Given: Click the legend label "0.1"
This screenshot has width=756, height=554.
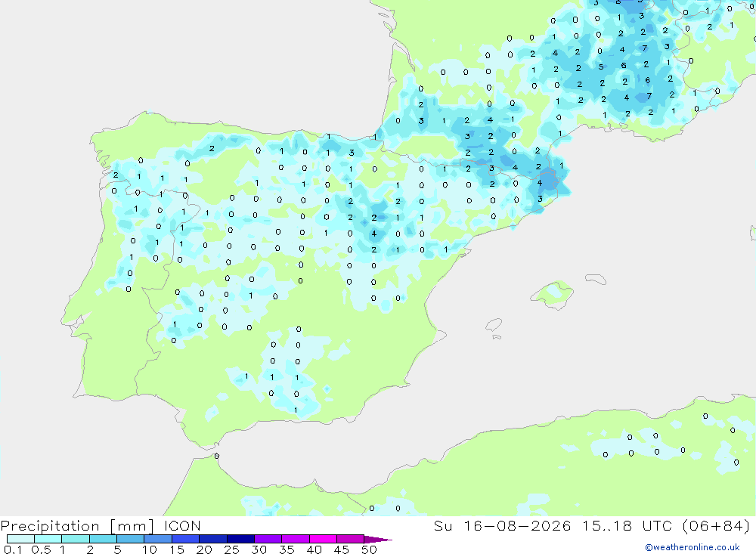Looking at the screenshot, I should [13, 549].
